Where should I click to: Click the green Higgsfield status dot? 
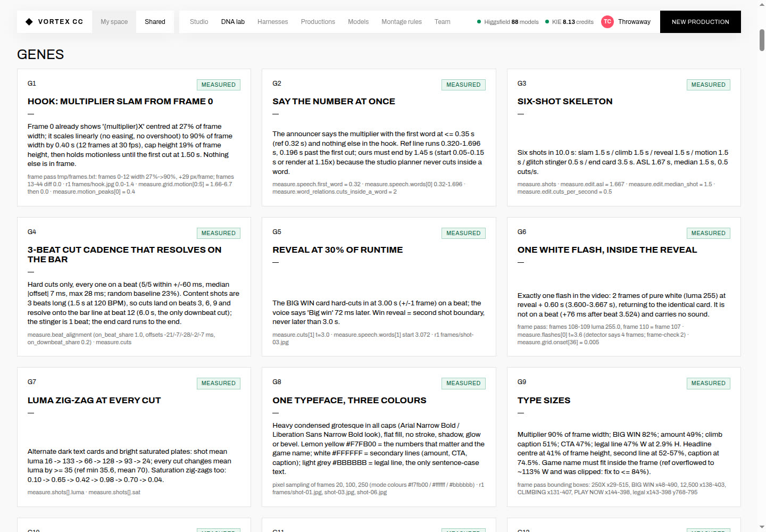[x=479, y=22]
